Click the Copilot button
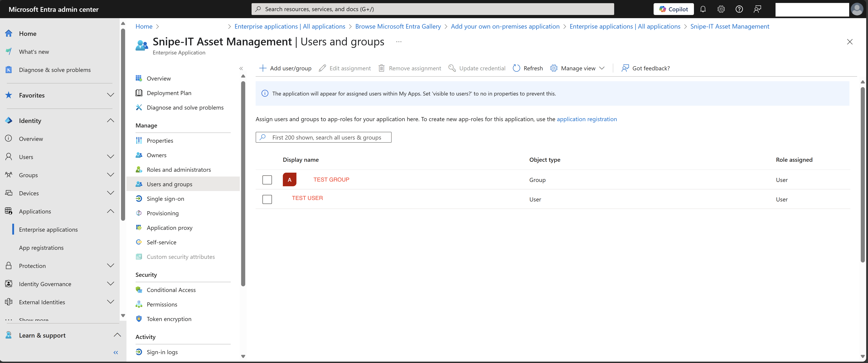Image resolution: width=868 pixels, height=363 pixels. point(674,9)
